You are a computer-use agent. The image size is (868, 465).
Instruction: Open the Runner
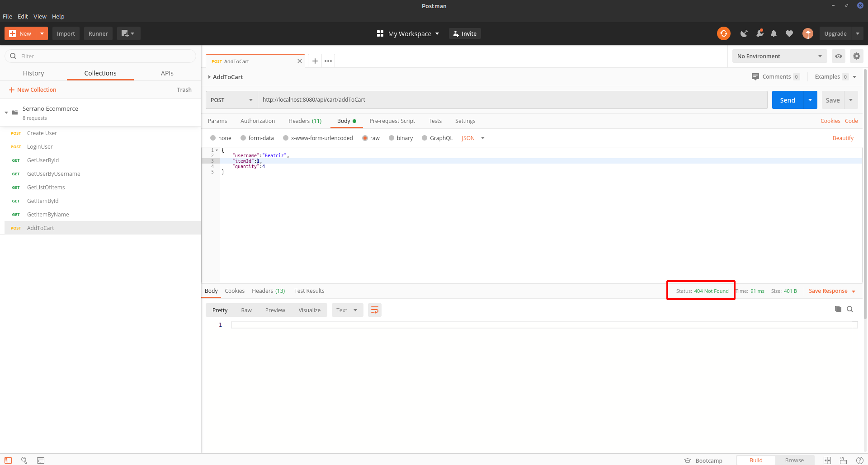(x=98, y=33)
